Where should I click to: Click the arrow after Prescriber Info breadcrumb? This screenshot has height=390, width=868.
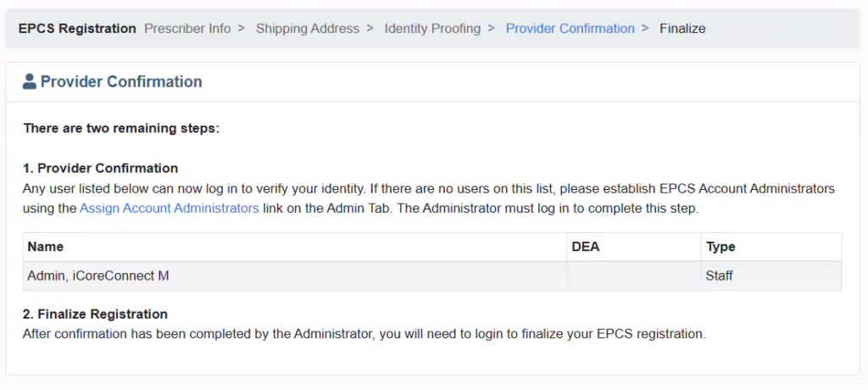tap(242, 29)
